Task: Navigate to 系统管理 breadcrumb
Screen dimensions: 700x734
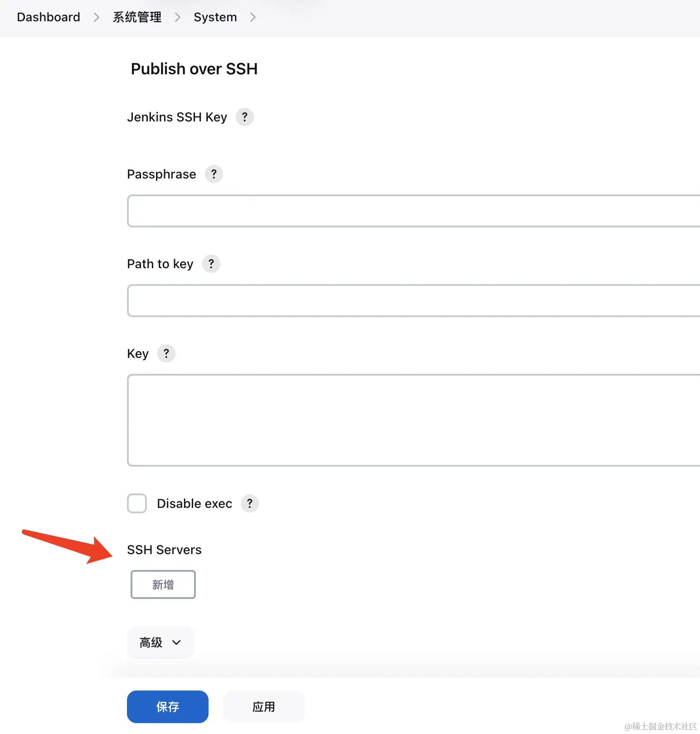Action: click(x=137, y=17)
